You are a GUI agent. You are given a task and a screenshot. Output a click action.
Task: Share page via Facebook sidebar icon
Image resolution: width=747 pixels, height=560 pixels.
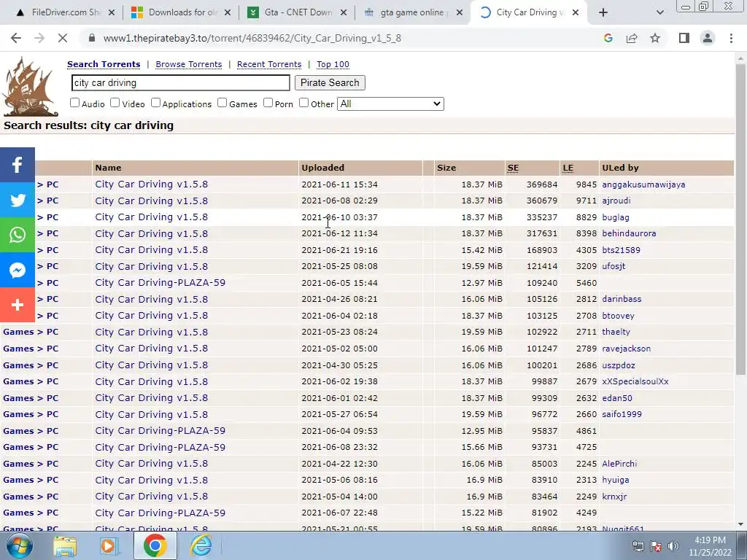(18, 165)
